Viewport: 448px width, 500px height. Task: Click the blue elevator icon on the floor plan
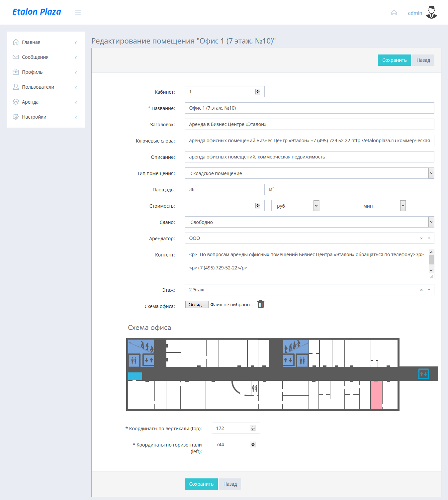[423, 374]
